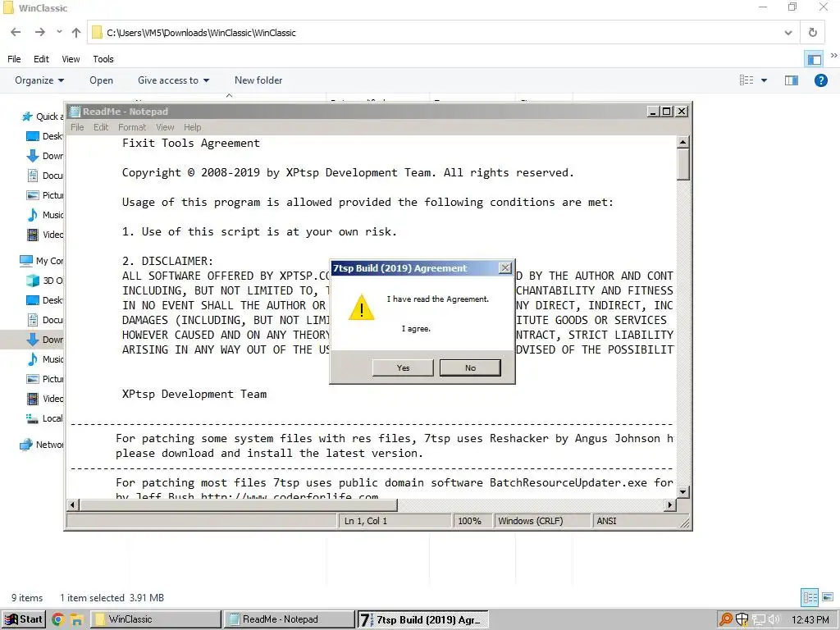
Task: Expand the address bar history dropdown
Action: [788, 33]
